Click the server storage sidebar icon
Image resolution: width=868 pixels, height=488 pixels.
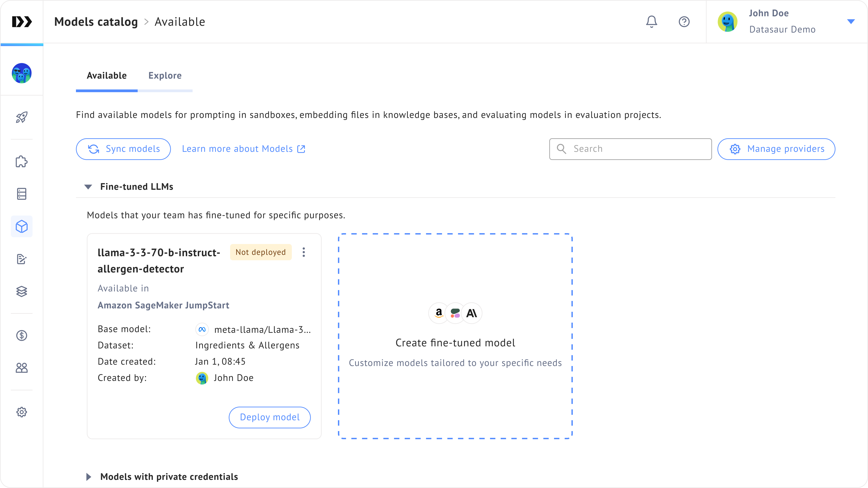(21, 194)
